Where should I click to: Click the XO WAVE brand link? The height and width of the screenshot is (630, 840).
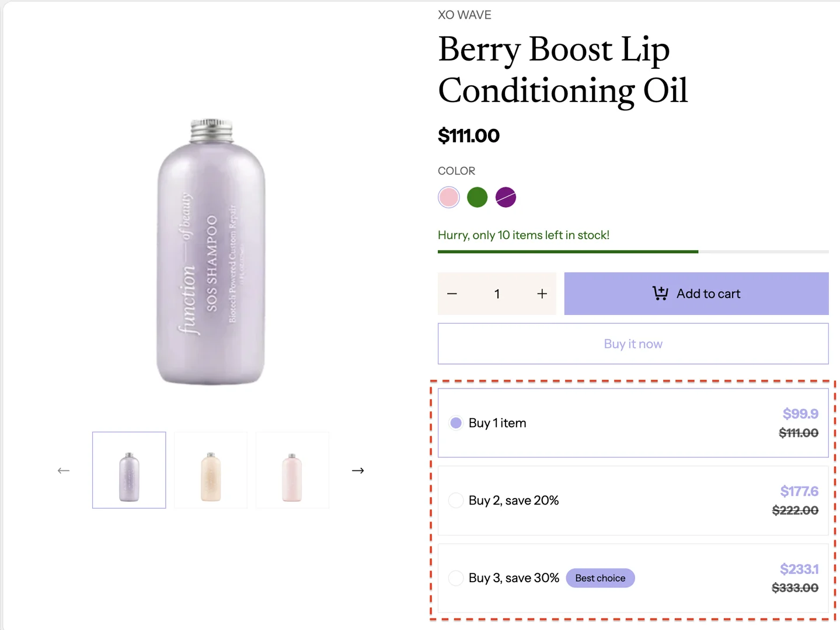point(465,15)
